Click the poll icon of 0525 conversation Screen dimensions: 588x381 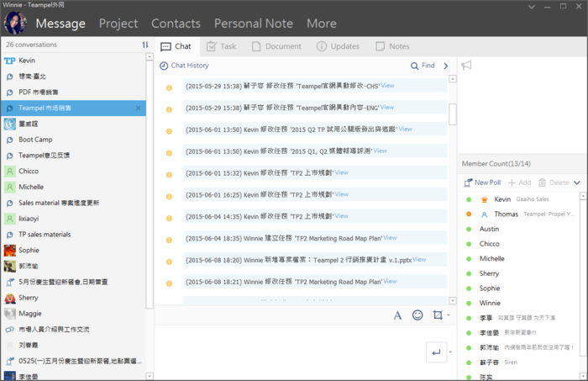coord(10,361)
